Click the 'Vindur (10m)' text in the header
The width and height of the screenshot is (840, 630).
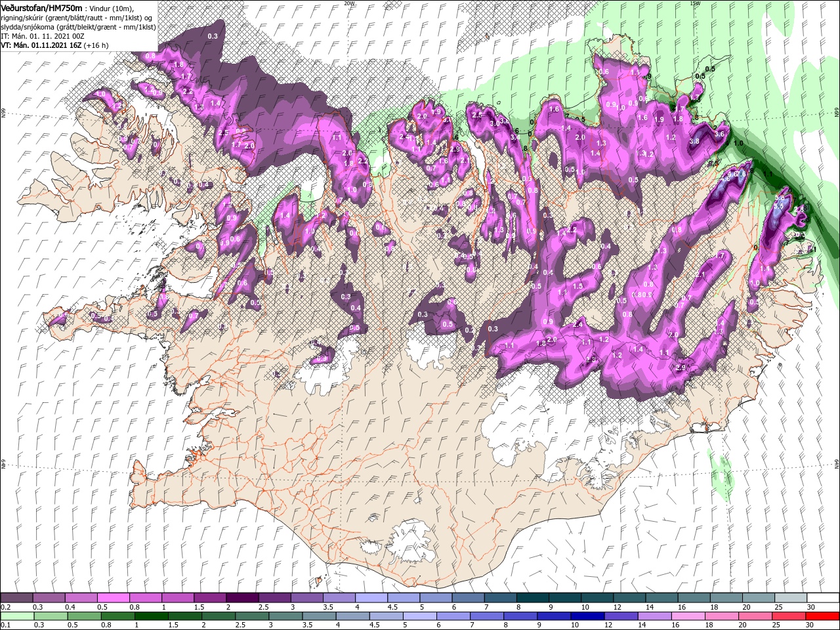click(110, 8)
